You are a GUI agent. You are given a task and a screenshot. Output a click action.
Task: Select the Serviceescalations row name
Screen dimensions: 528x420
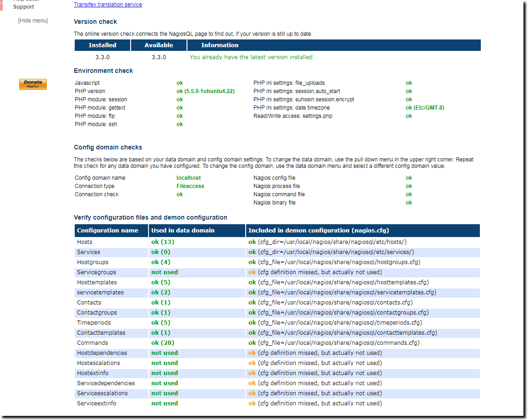pos(102,393)
